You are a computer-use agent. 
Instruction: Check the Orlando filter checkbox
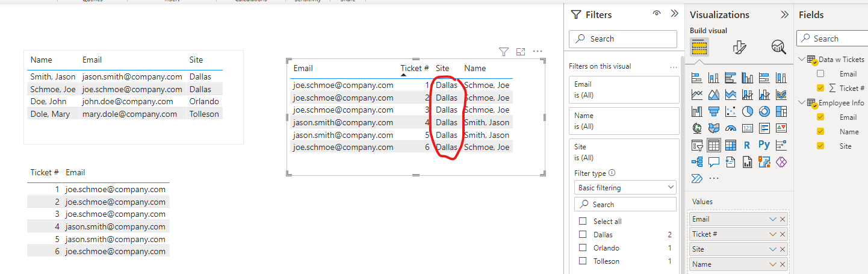click(x=582, y=248)
